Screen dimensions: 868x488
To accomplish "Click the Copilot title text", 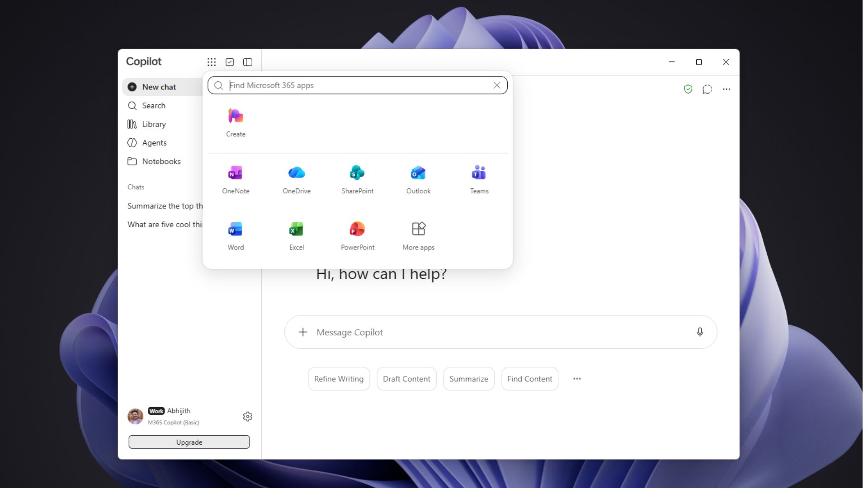I will click(144, 62).
